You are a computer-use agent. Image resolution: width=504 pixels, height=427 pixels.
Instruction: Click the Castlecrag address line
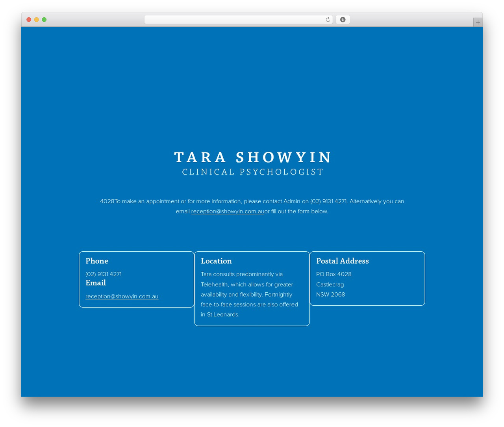click(330, 284)
